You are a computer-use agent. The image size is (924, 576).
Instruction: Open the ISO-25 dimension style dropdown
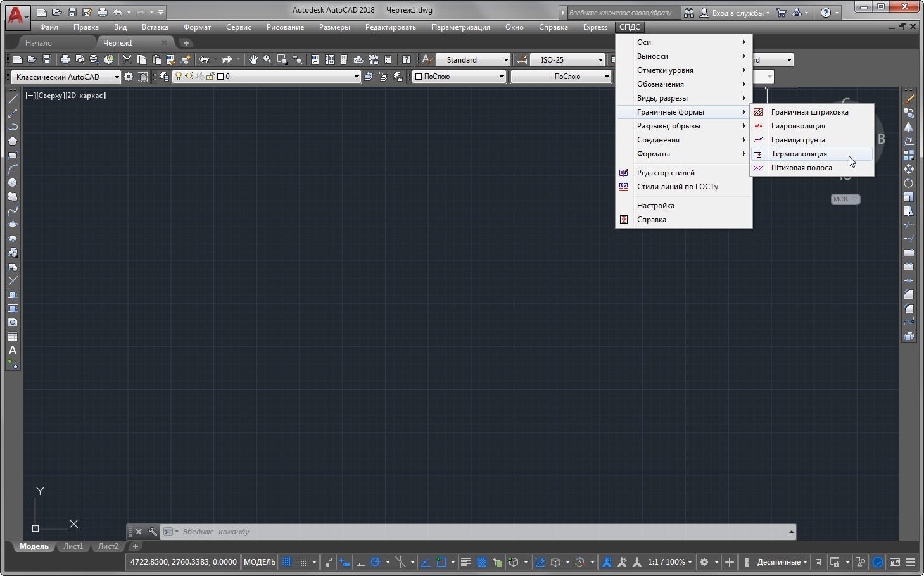click(567, 59)
